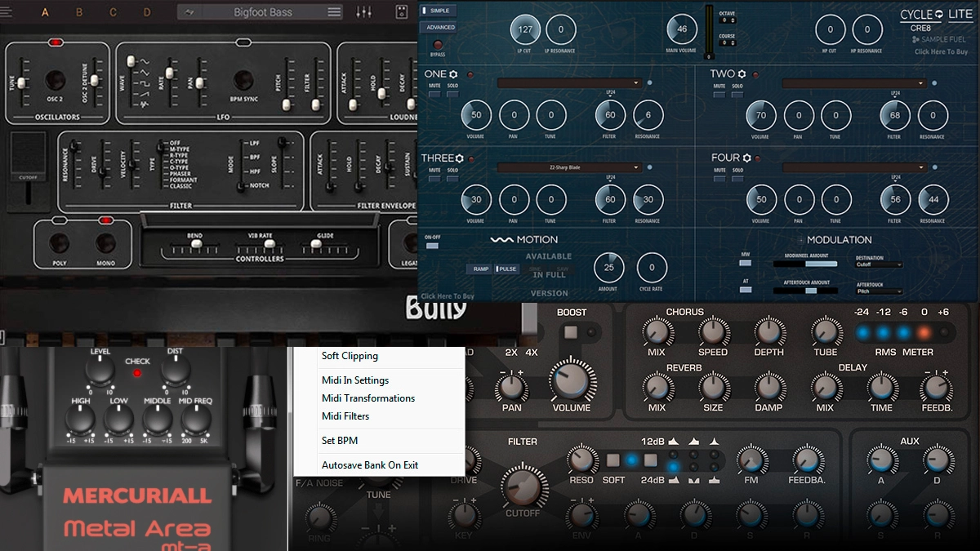Screen dimensions: 980x551
Task: Select RAMP motion shape
Action: pos(480,269)
